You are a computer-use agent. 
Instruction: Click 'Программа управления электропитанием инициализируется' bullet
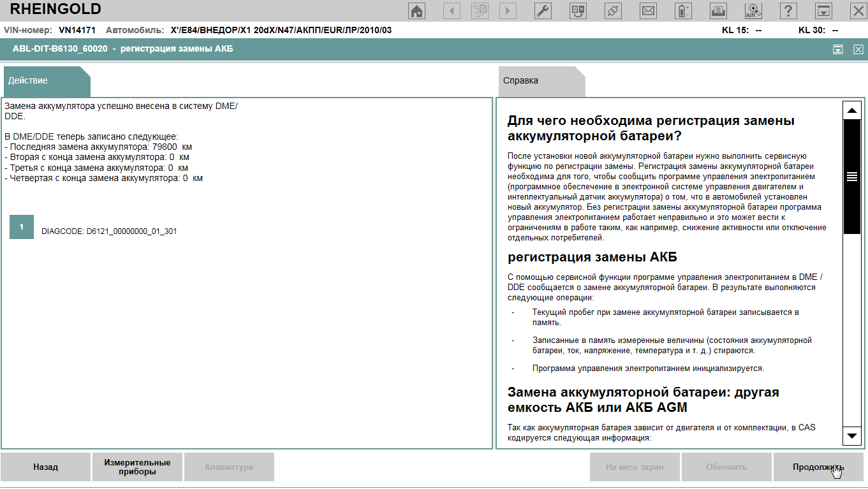648,369
